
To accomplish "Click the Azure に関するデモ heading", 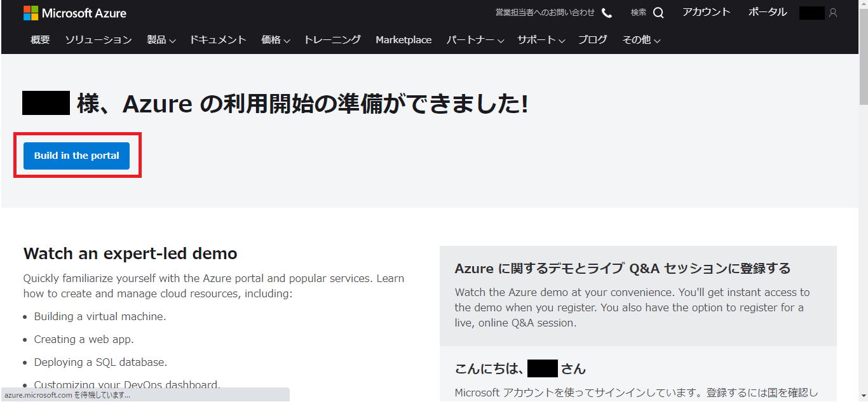I will (x=623, y=268).
